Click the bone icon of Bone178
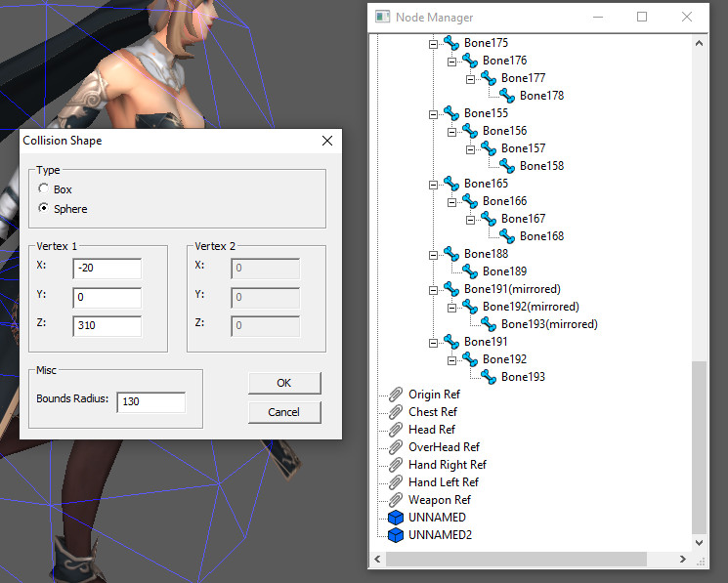 (x=507, y=96)
